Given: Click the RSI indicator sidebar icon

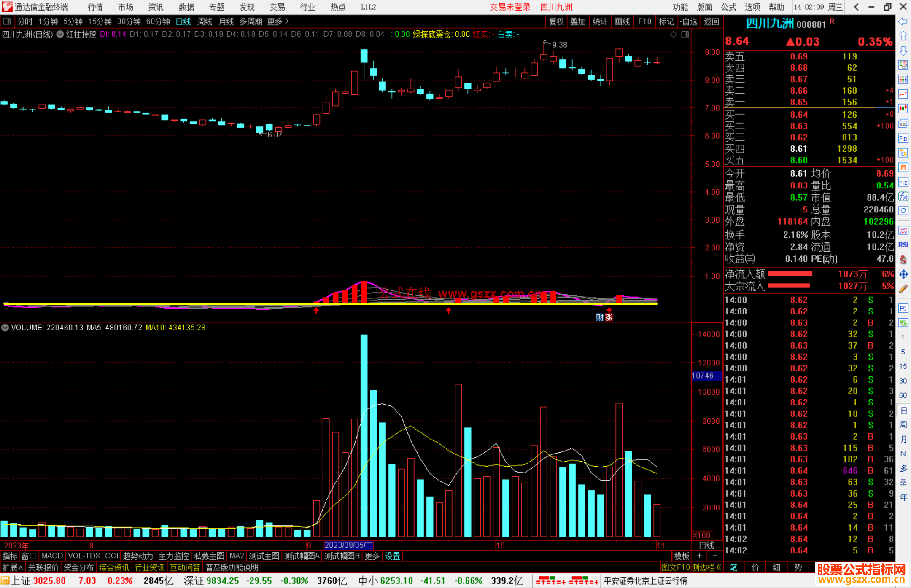Looking at the screenshot, I should (x=903, y=245).
